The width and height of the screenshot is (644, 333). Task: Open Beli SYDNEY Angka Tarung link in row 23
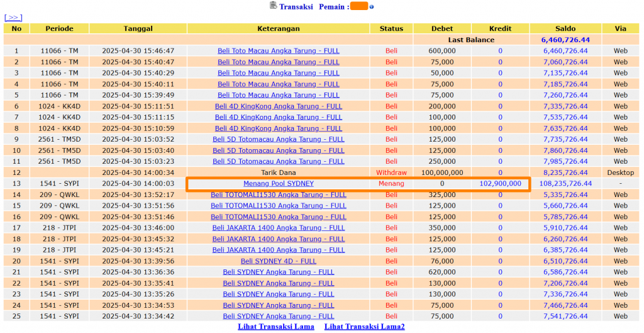coord(279,294)
